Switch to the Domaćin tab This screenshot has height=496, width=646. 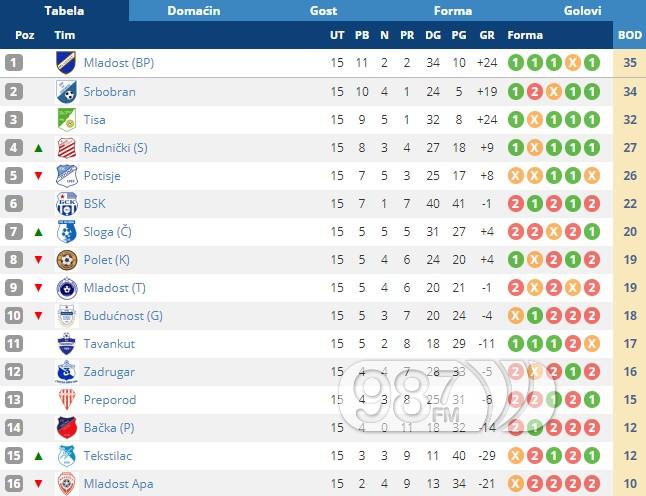(194, 11)
